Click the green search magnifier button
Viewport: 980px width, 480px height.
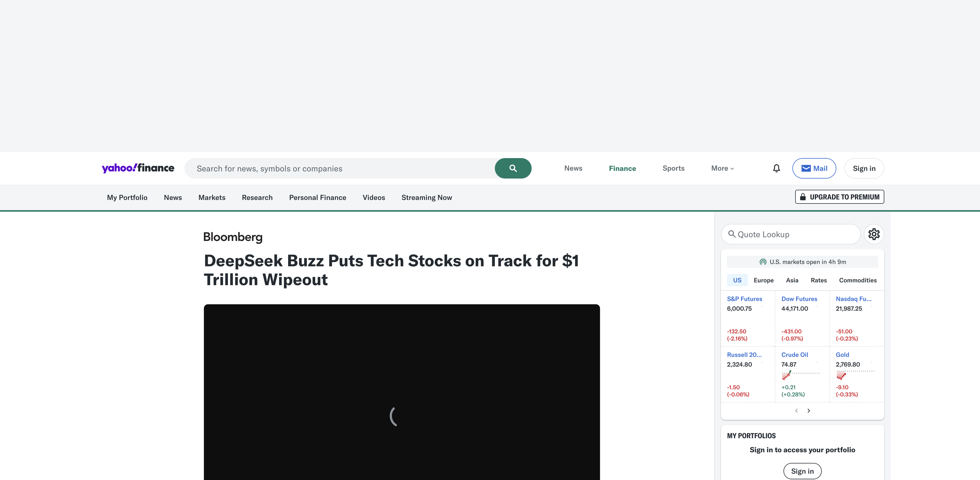[513, 168]
